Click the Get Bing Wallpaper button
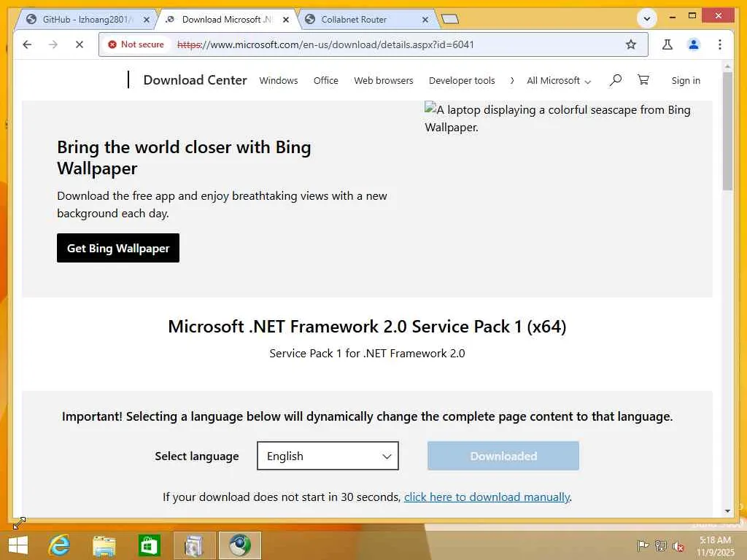 [x=118, y=248]
